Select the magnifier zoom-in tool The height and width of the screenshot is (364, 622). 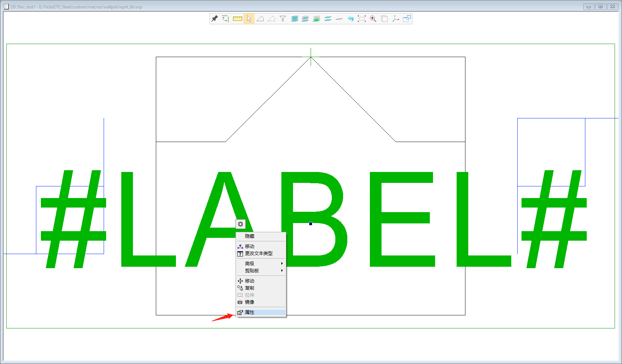pyautogui.click(x=373, y=19)
